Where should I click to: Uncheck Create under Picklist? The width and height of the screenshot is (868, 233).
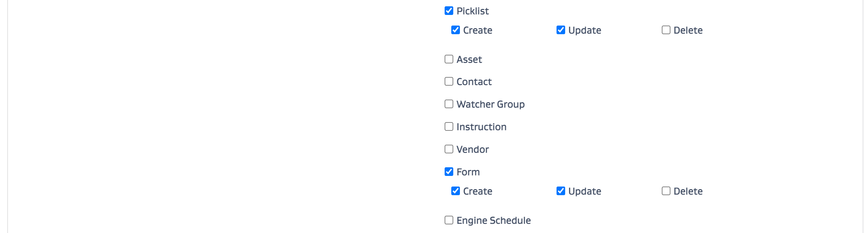pyautogui.click(x=455, y=30)
